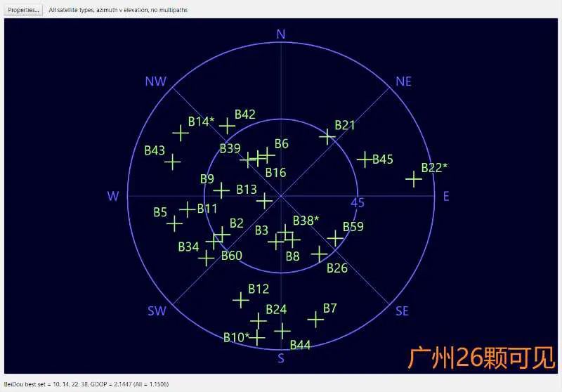Select the B13 satellite marker near center
Screen dimensions: 562x392
point(264,201)
